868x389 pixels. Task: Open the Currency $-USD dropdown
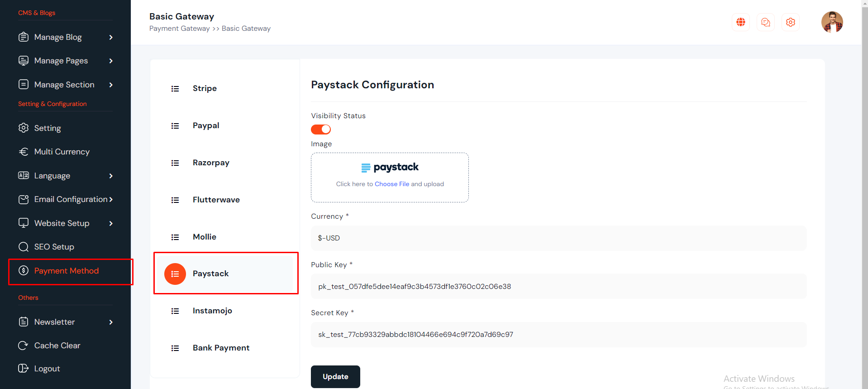pyautogui.click(x=558, y=238)
